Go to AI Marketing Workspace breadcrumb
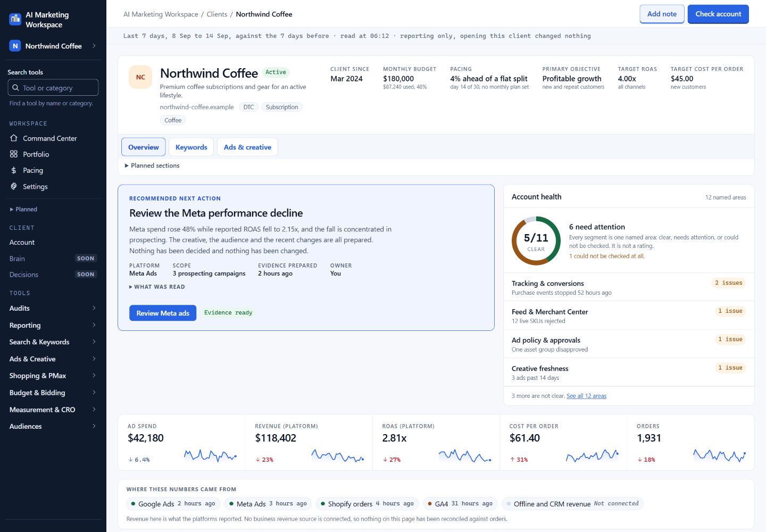766x532 pixels. point(161,14)
